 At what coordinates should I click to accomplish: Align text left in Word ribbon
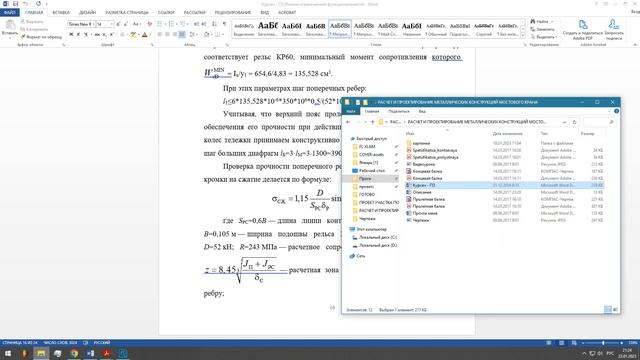pos(160,35)
